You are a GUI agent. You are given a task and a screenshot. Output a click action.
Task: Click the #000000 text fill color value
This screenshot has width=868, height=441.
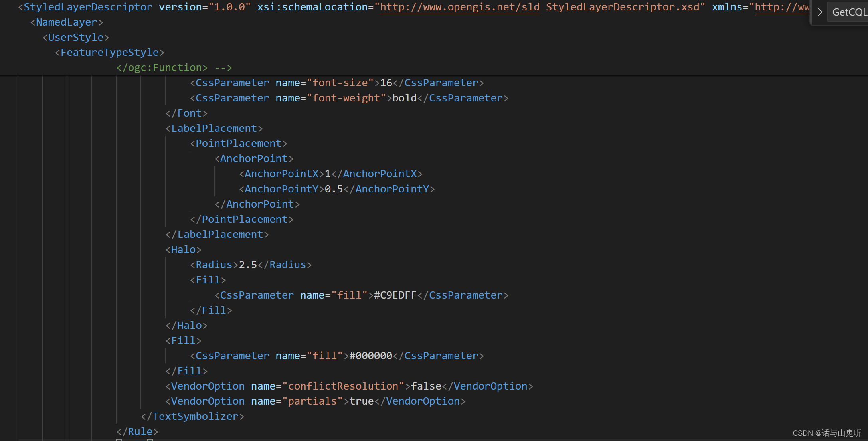(371, 356)
